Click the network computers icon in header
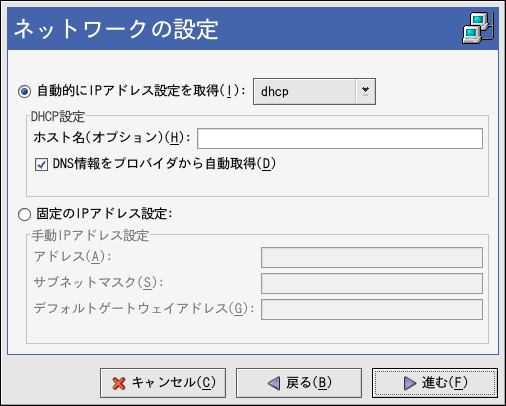The height and width of the screenshot is (406, 506). pyautogui.click(x=478, y=28)
